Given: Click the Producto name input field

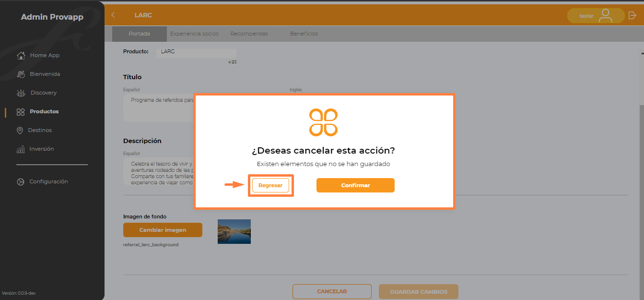Looking at the screenshot, I should point(196,53).
